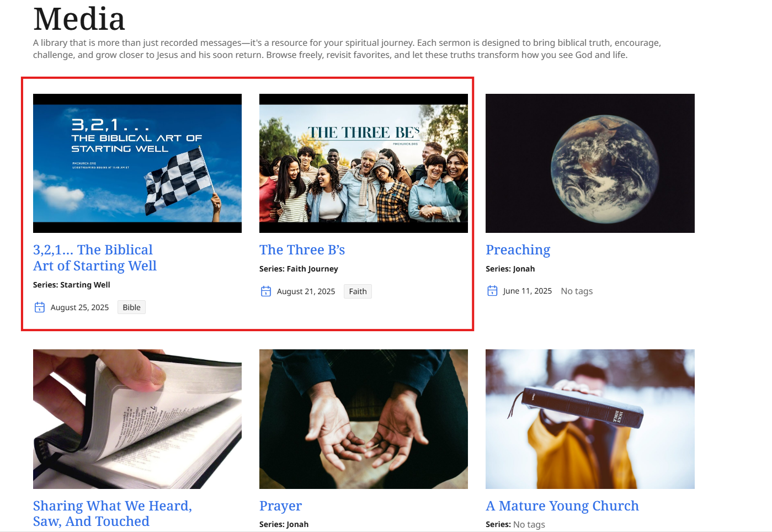This screenshot has width=772, height=532.
Task: Open the Bible page-flipping thumbnail
Action: pos(137,419)
